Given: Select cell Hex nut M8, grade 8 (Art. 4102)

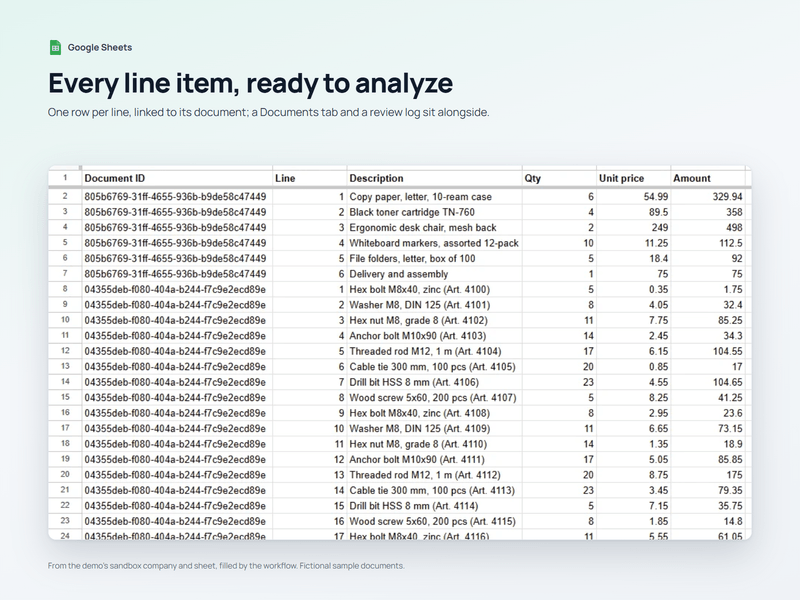Looking at the screenshot, I should (435, 320).
